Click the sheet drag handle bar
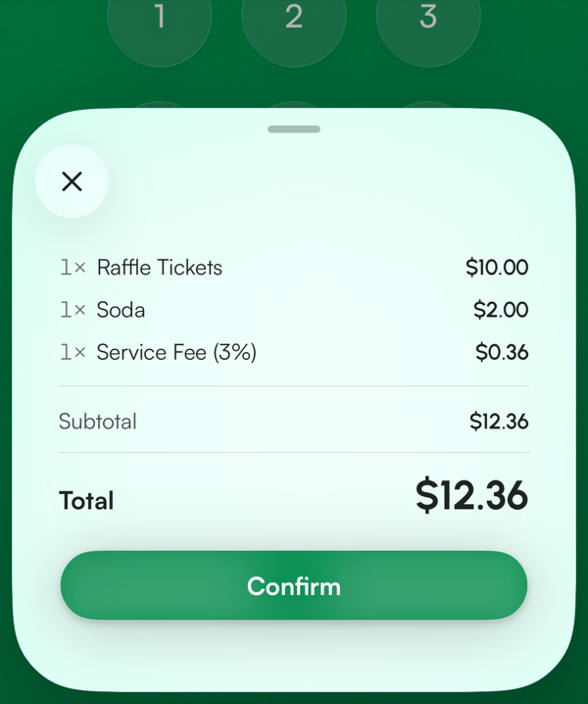This screenshot has width=588, height=704. pyautogui.click(x=294, y=129)
